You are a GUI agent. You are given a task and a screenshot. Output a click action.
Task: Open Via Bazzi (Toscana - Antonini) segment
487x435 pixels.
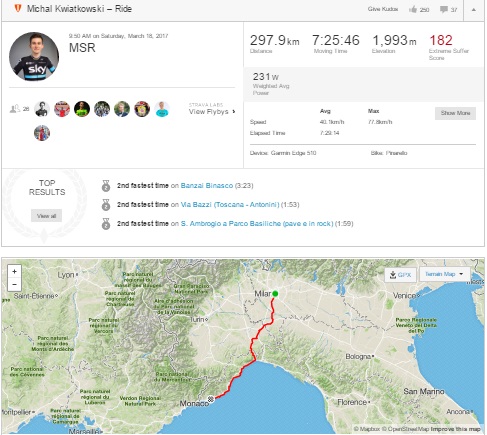coord(230,204)
